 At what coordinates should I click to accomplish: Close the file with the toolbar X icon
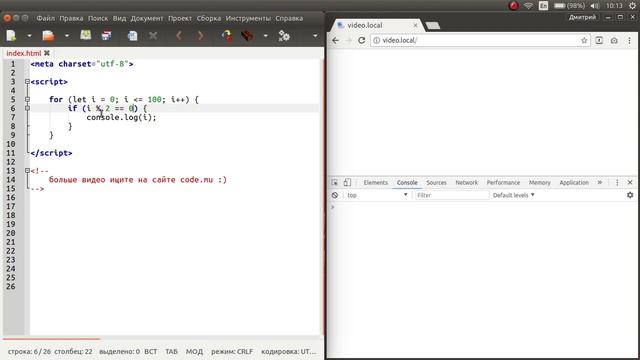tap(153, 36)
